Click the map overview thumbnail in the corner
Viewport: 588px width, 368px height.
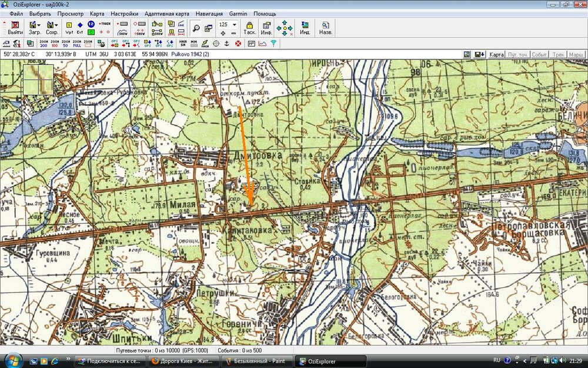point(38,79)
